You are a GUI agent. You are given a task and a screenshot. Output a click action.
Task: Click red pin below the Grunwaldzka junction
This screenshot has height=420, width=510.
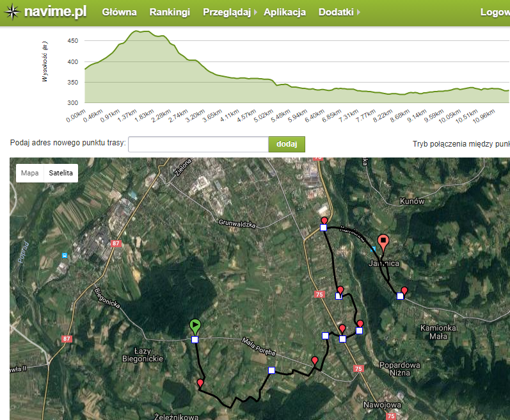(324, 221)
